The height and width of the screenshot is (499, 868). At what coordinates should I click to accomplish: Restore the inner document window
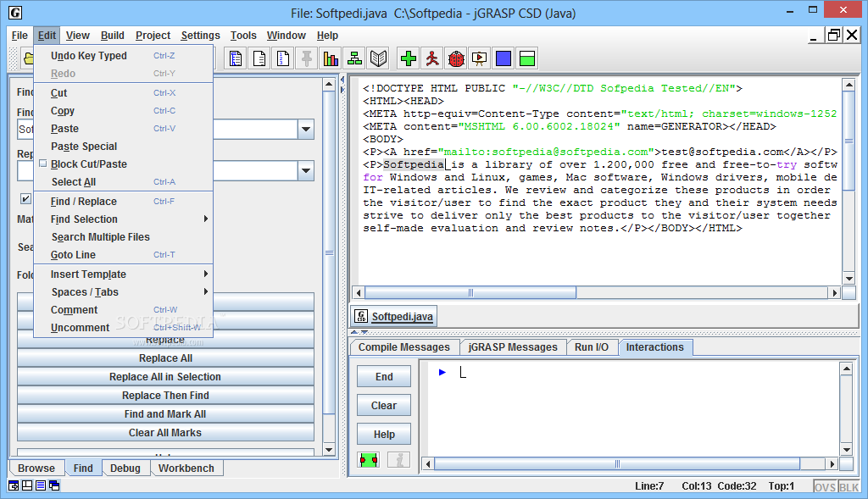point(833,36)
